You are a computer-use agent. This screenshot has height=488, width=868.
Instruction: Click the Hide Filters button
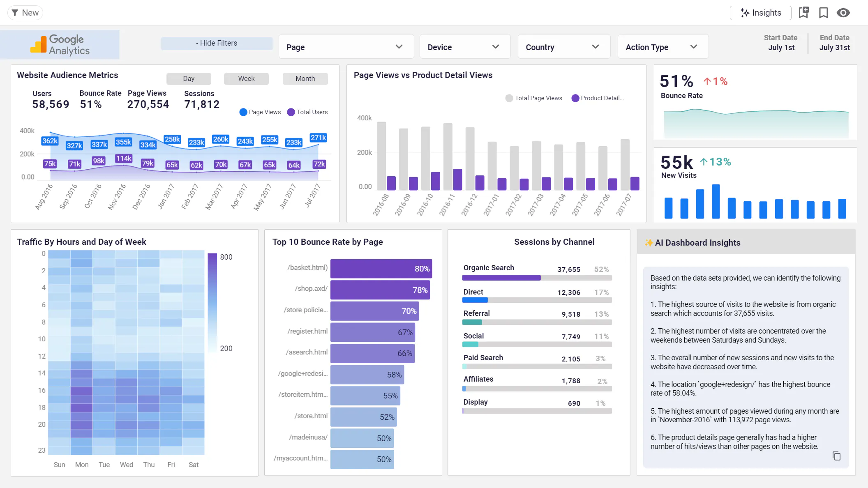[x=217, y=43]
